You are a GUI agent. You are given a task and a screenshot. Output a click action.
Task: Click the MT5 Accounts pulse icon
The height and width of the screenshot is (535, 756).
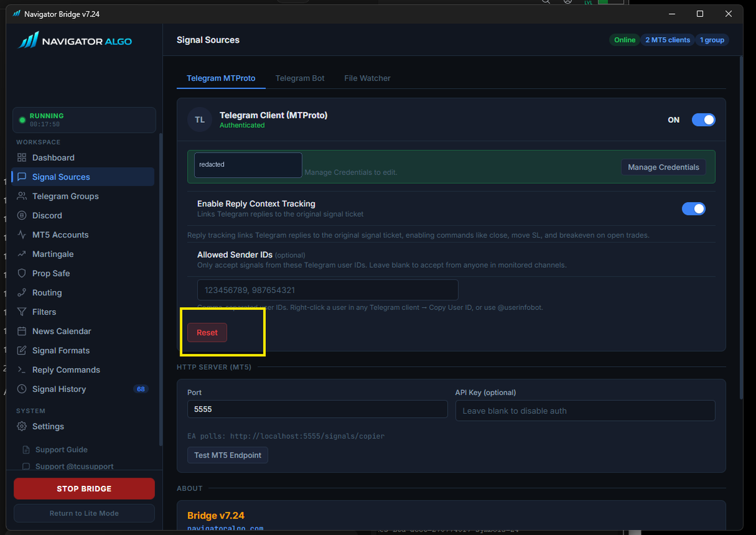[22, 234]
